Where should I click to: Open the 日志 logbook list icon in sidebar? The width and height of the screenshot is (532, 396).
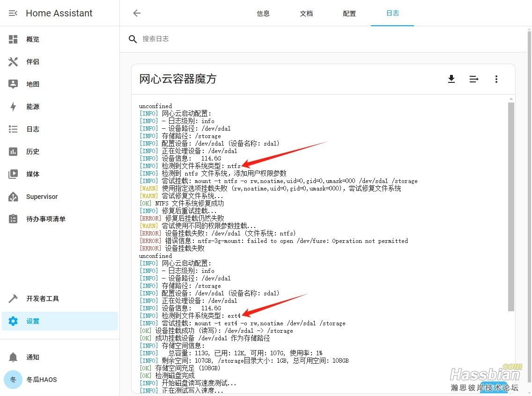pos(13,129)
